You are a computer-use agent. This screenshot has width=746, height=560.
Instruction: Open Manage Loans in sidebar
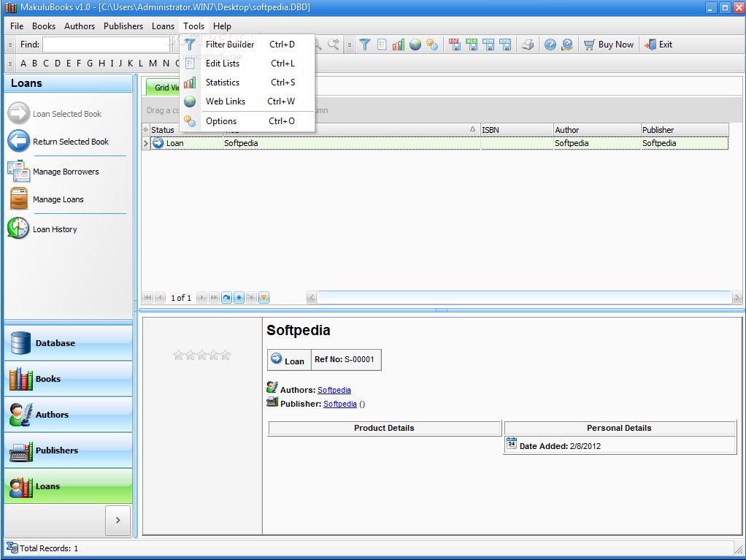58,199
